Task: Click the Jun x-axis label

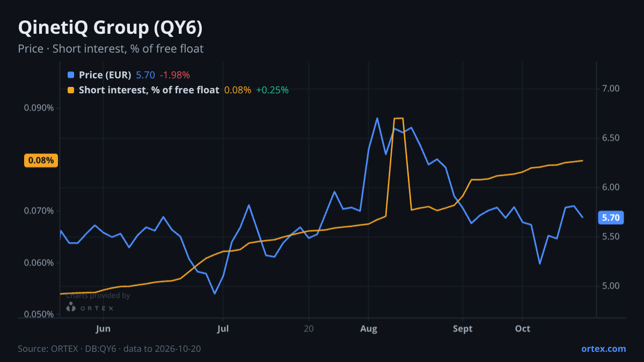Action: click(103, 329)
